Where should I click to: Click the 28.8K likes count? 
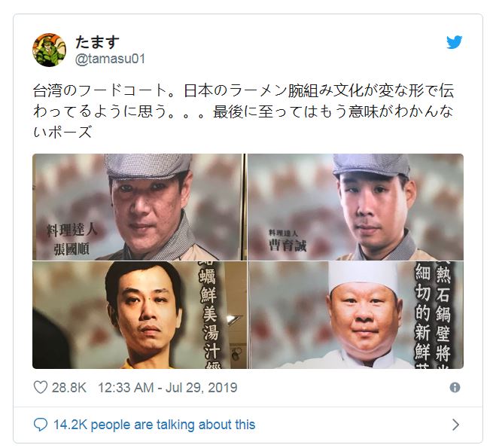point(68,388)
